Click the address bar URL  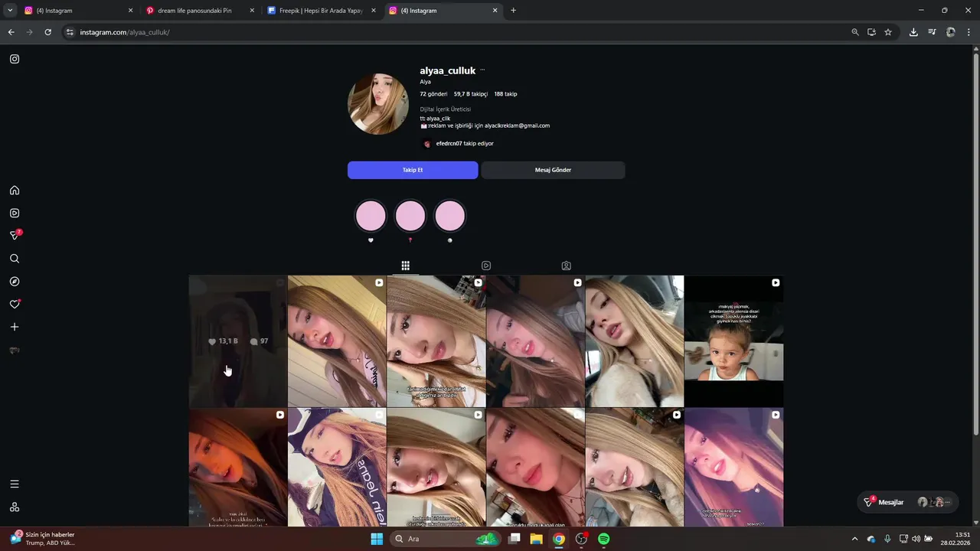pyautogui.click(x=125, y=32)
